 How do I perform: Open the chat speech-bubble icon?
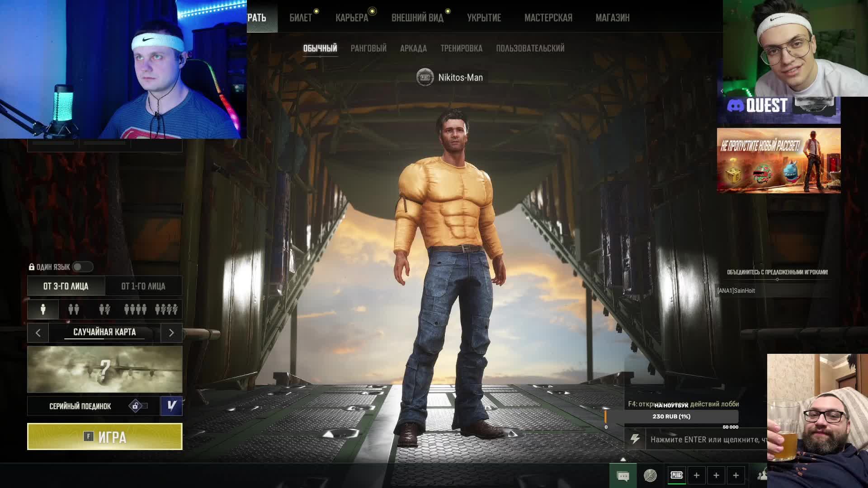point(623,476)
